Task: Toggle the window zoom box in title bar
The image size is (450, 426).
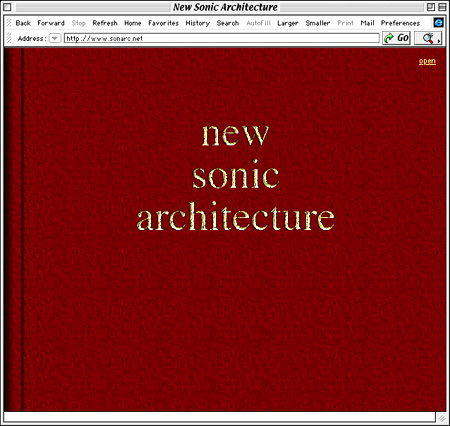Action: (x=431, y=7)
